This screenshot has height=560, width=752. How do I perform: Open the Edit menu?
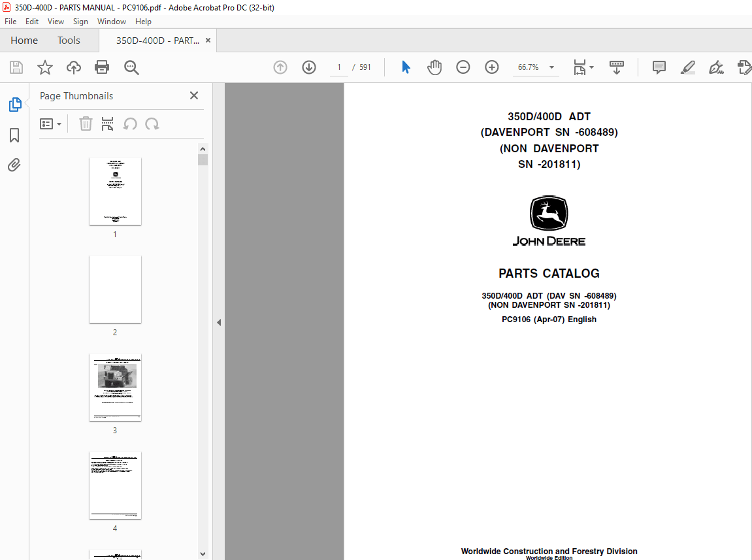31,21
